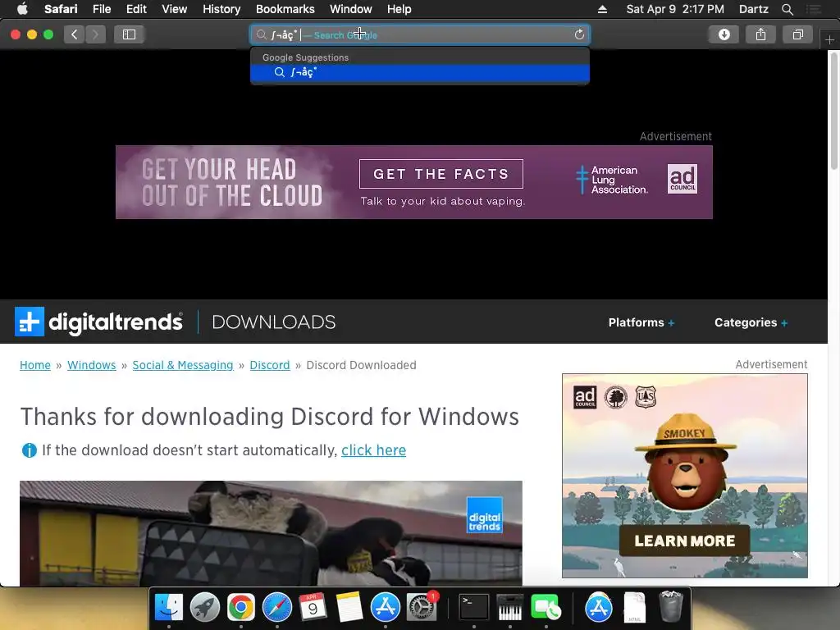This screenshot has width=840, height=630.
Task: Open the App Store icon beside Notes
Action: pos(386,608)
